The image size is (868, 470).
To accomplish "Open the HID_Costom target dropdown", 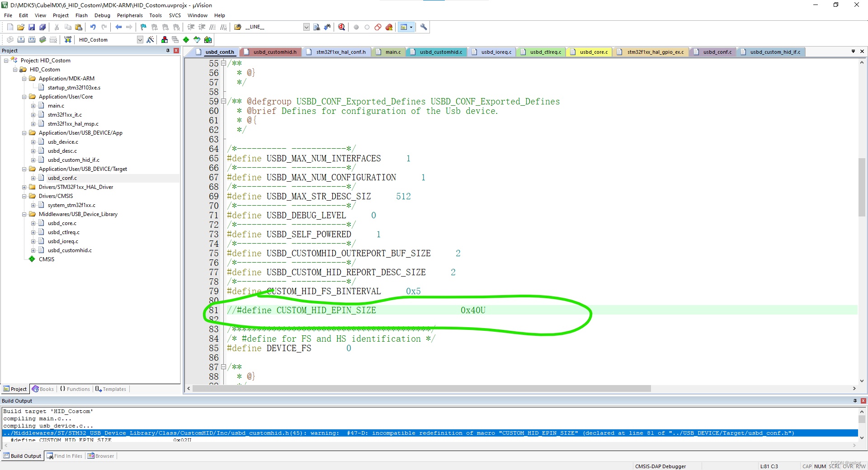I will point(140,39).
